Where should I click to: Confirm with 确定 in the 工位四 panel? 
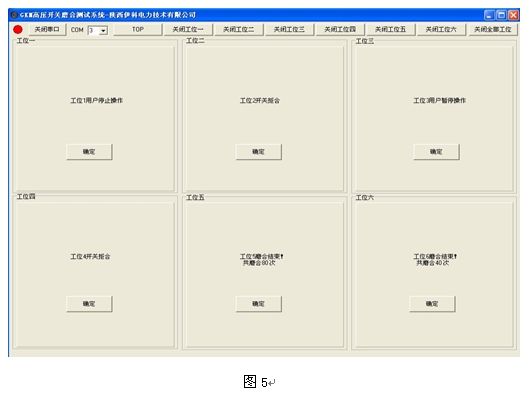89,304
